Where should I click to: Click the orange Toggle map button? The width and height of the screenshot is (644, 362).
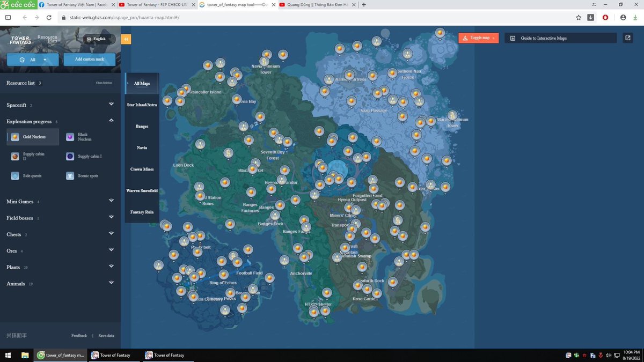[478, 38]
